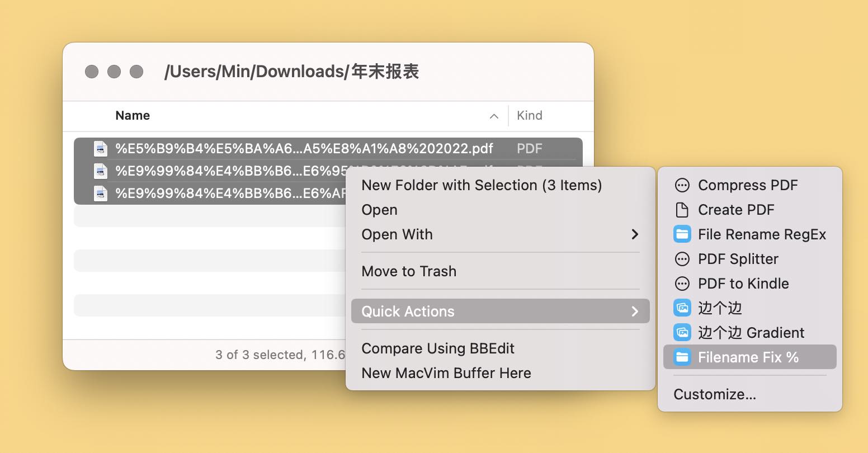The height and width of the screenshot is (453, 868).
Task: Open Customize... in Quick Actions submenu
Action: coord(749,394)
